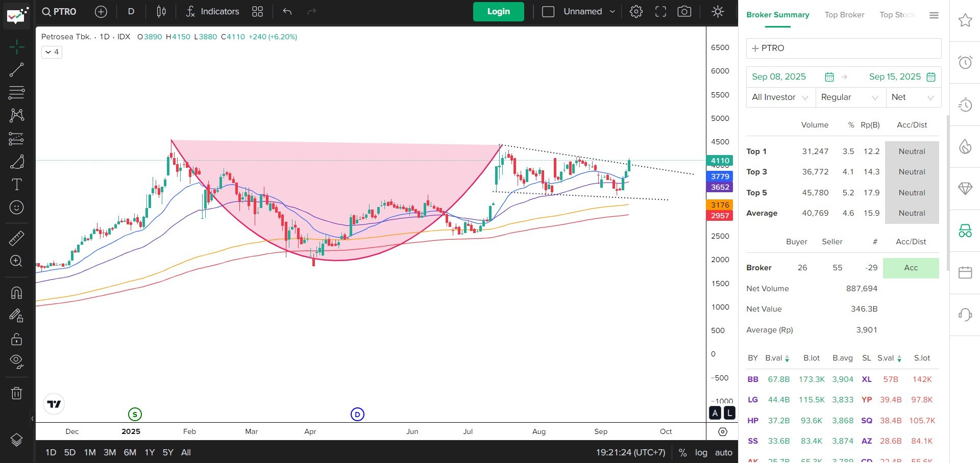Switch to Top Stock tab
This screenshot has height=463, width=980.
897,15
